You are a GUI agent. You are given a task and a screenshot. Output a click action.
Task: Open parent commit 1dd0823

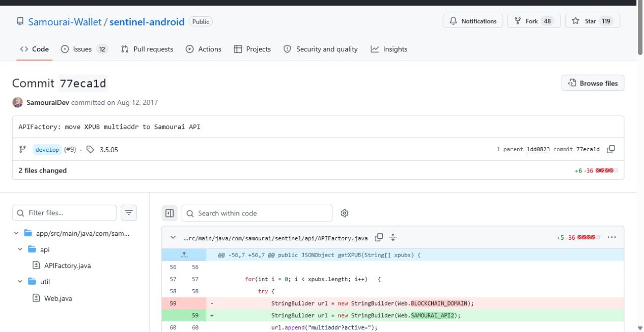tap(538, 150)
